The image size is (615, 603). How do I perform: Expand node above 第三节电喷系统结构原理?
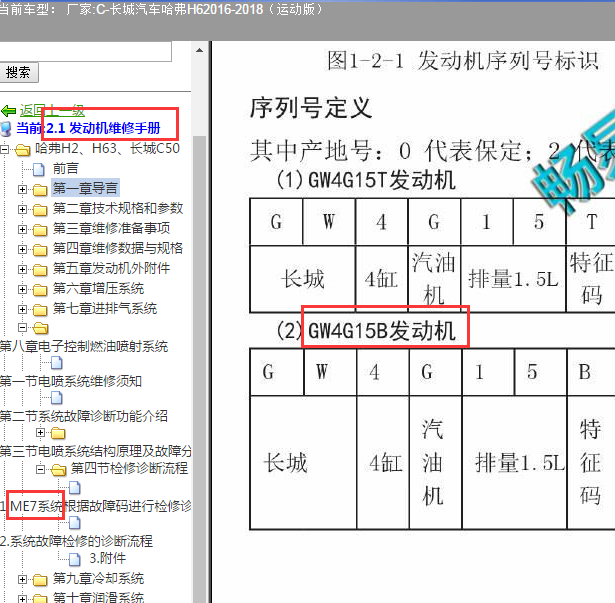point(40,433)
